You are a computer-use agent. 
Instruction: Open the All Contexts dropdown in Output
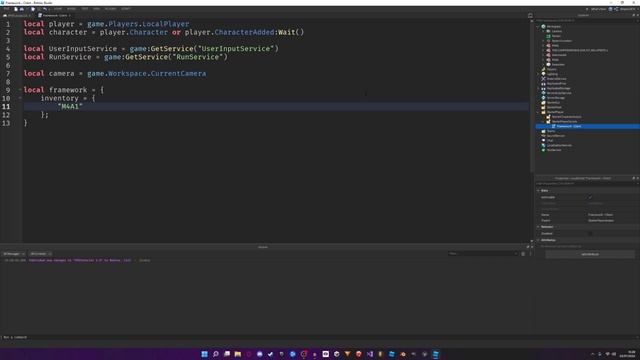(x=40, y=253)
